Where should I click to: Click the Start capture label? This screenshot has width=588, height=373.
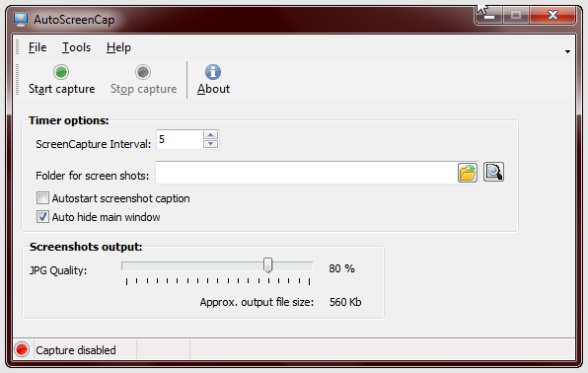[x=62, y=89]
